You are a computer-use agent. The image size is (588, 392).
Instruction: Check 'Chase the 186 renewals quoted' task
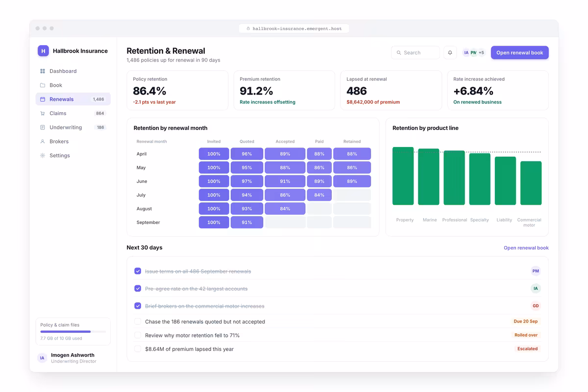click(138, 321)
